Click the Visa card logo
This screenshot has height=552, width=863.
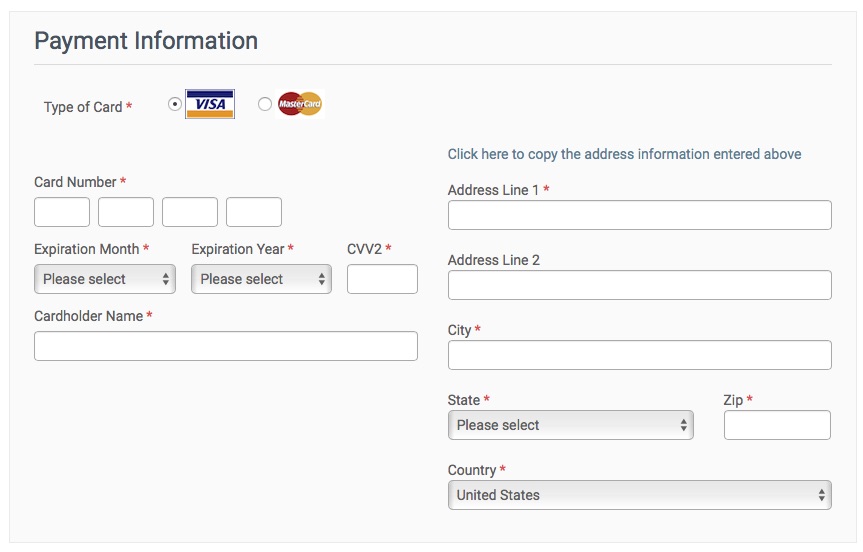coord(210,104)
